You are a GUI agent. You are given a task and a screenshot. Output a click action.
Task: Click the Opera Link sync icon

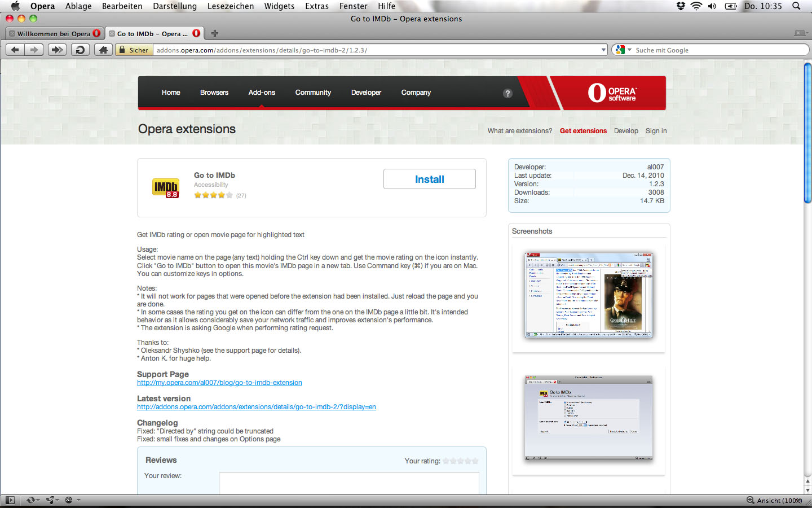point(31,500)
